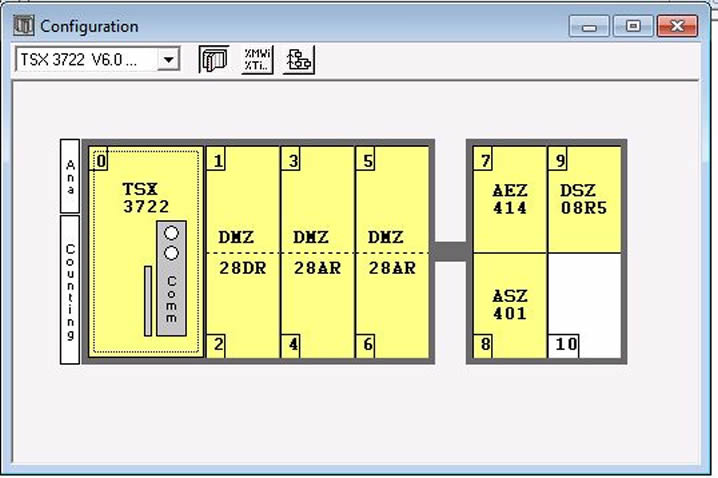Click the network structure toolbar icon
The height and width of the screenshot is (478, 718).
pos(299,60)
